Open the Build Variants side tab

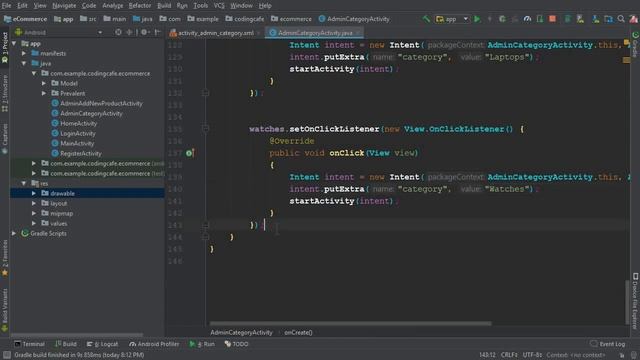pos(5,310)
